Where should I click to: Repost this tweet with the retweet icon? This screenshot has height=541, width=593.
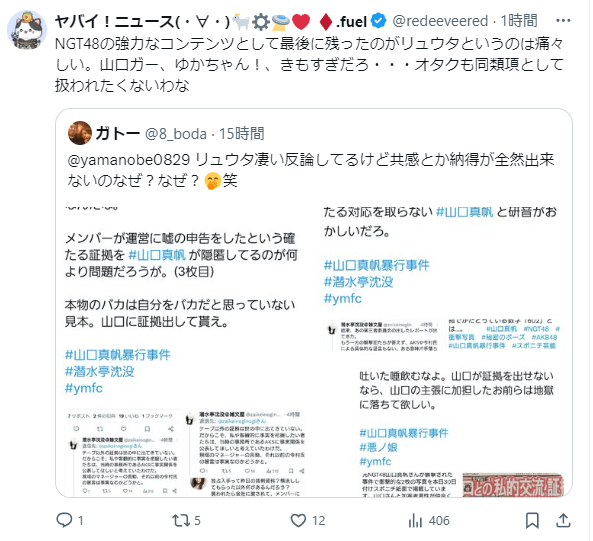point(181,521)
